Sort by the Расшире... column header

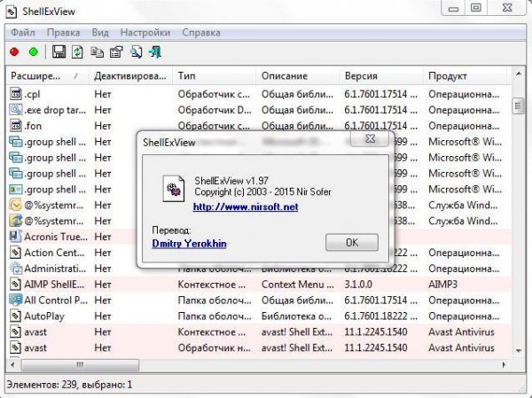pos(47,75)
